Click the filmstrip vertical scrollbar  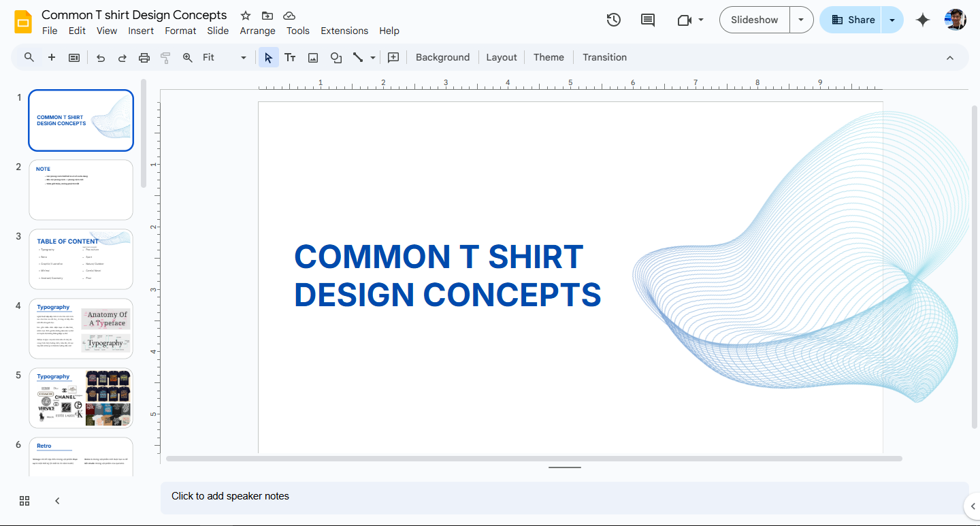[144, 133]
